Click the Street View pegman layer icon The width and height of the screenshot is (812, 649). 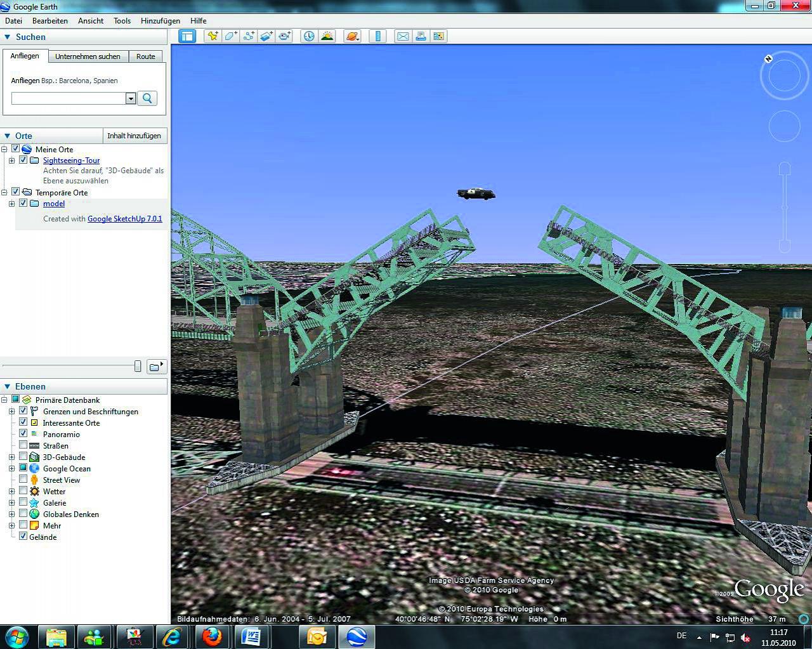coord(34,480)
